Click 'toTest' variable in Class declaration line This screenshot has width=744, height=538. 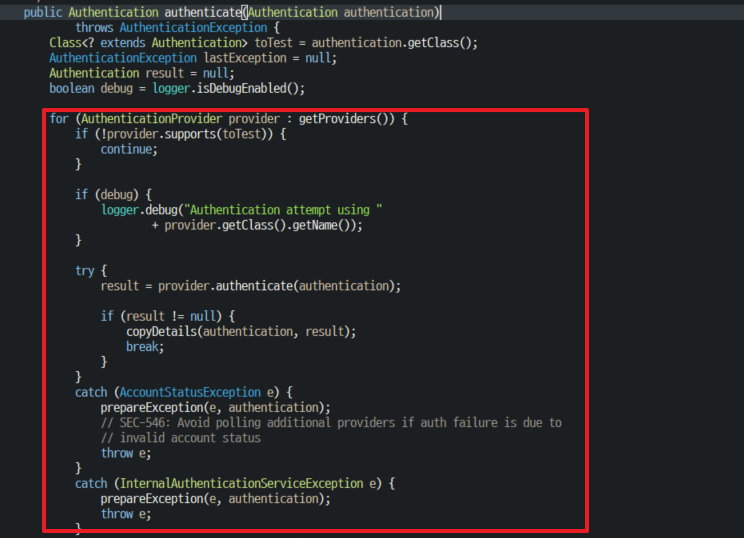[273, 43]
